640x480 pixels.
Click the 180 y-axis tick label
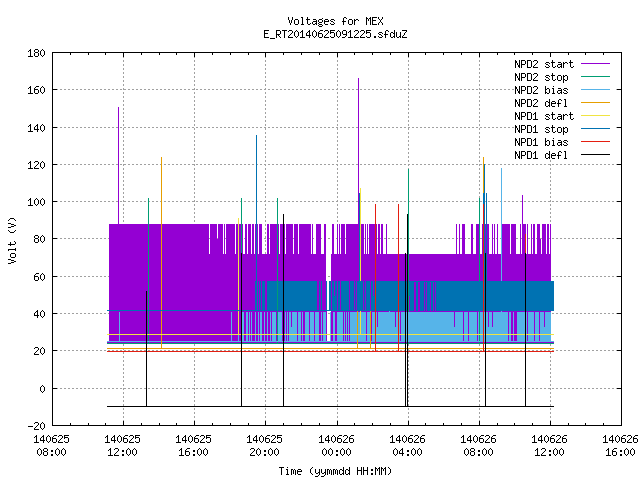36,53
